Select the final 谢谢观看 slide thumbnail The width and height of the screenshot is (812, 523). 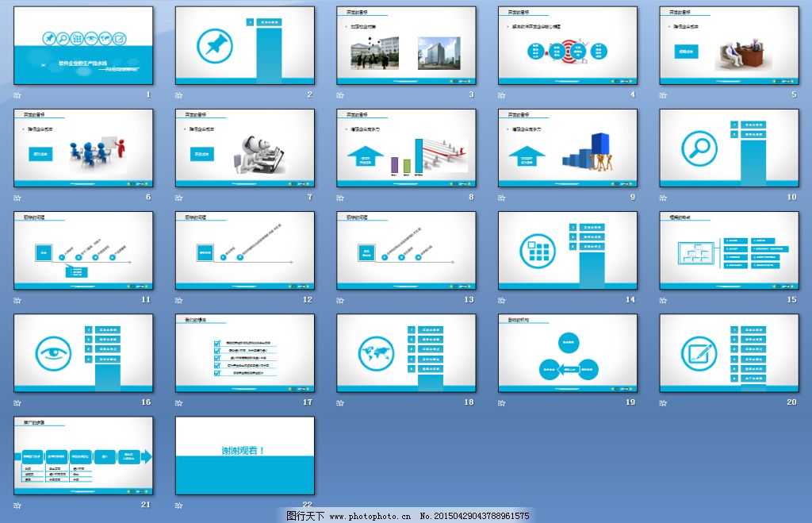244,456
